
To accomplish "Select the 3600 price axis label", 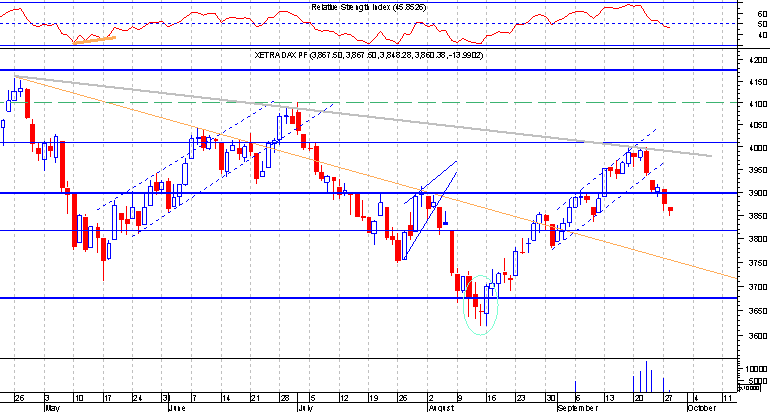I will click(x=758, y=336).
